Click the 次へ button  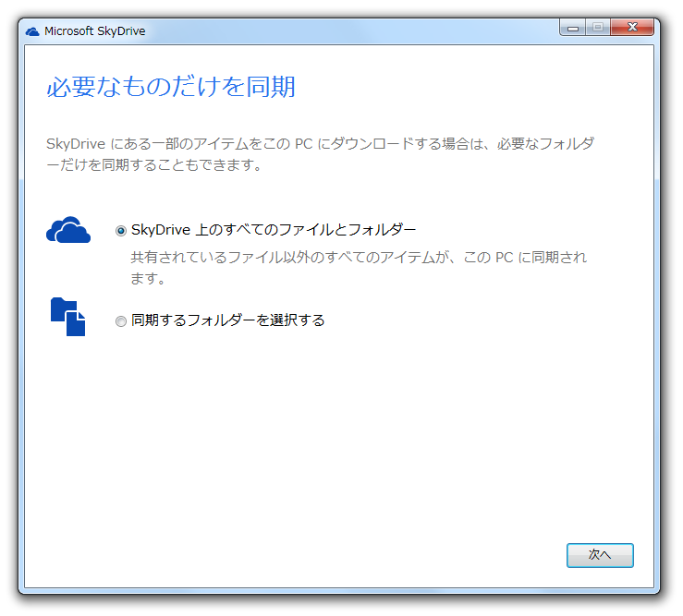pyautogui.click(x=600, y=555)
